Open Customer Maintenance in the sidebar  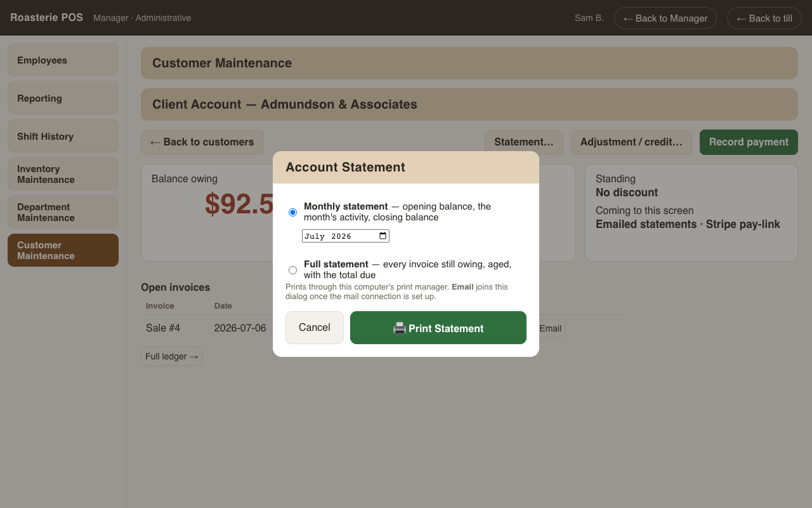tap(63, 250)
